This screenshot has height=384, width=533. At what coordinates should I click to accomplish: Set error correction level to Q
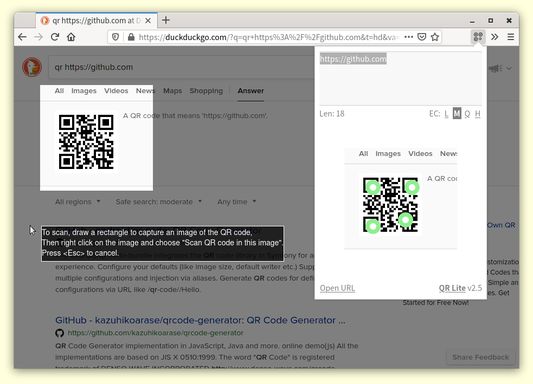point(467,114)
